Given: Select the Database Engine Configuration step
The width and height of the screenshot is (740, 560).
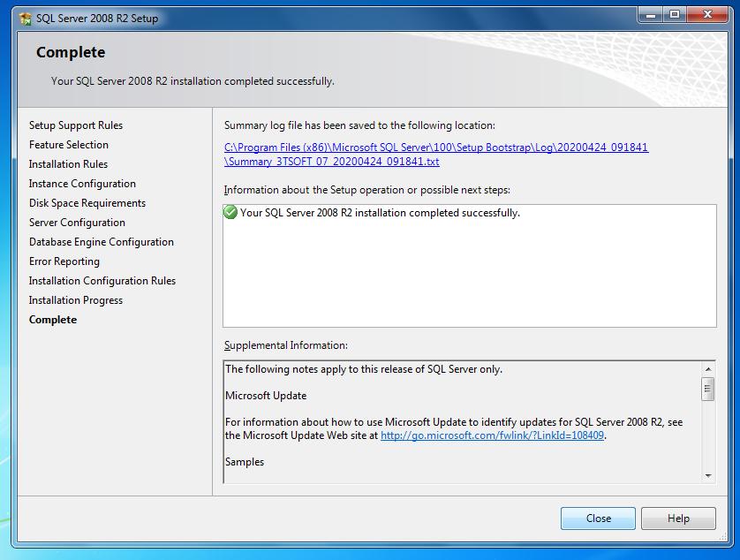Looking at the screenshot, I should (102, 242).
